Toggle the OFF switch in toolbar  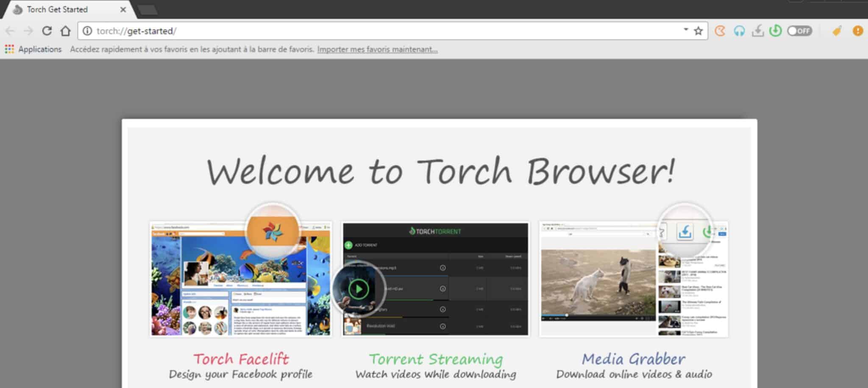[799, 31]
